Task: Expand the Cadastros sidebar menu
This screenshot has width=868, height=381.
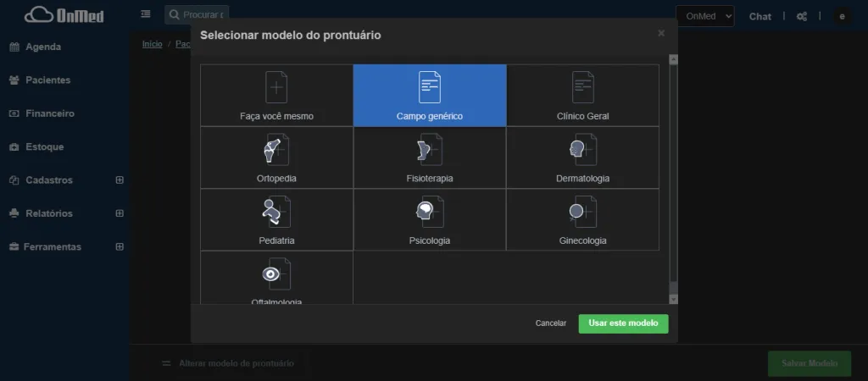Action: tap(120, 180)
